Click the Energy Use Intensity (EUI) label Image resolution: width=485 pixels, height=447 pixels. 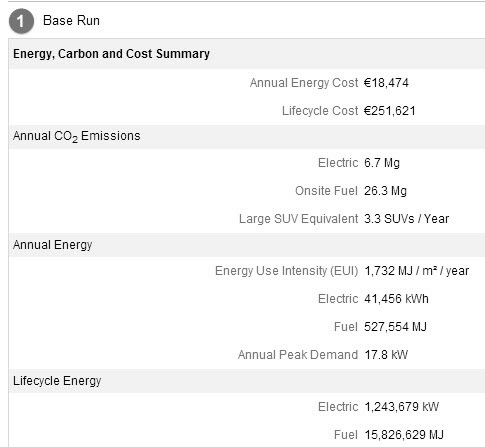click(286, 271)
